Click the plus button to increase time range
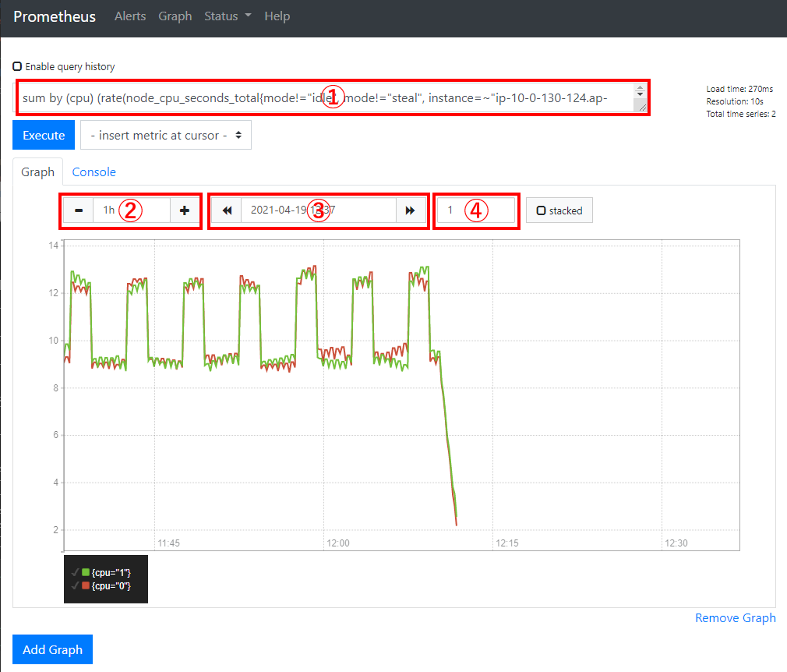 tap(184, 210)
